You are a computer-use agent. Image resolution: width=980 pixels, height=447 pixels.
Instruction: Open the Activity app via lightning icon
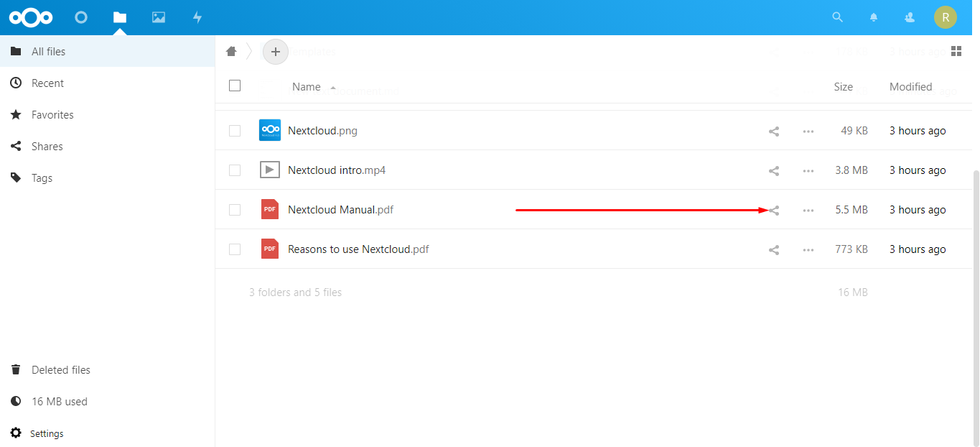point(197,17)
